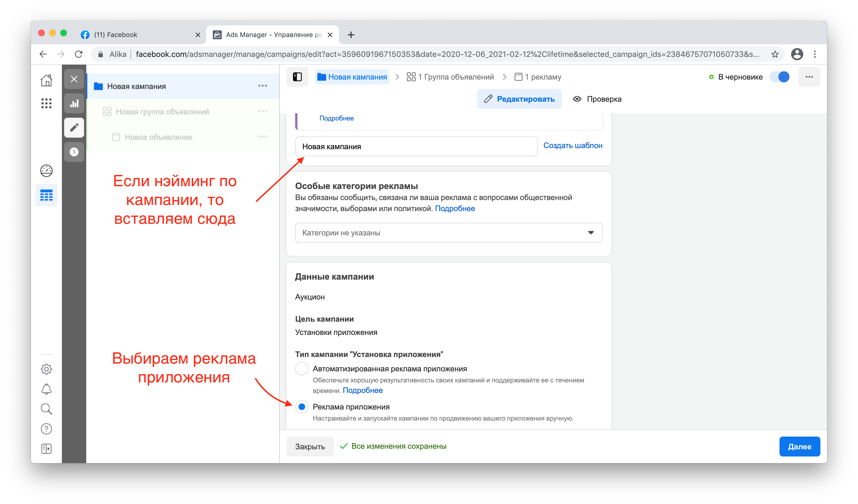Open the top-right three dots menu

pos(809,77)
